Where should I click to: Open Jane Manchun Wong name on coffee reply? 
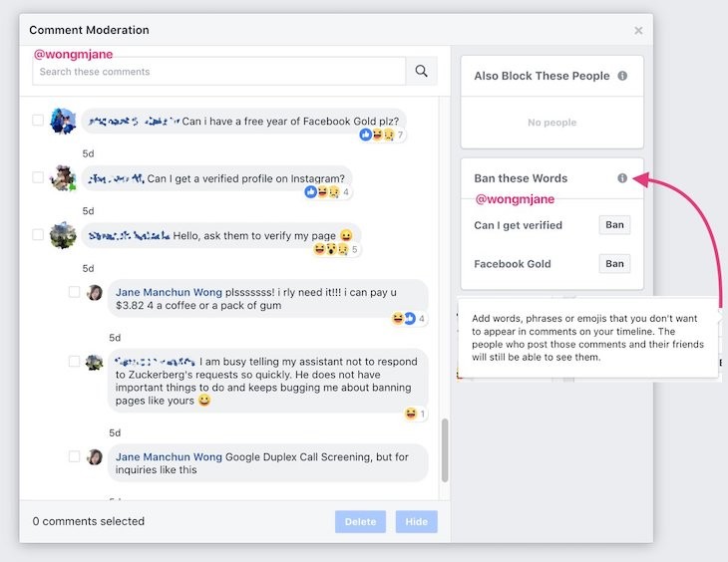[169, 292]
